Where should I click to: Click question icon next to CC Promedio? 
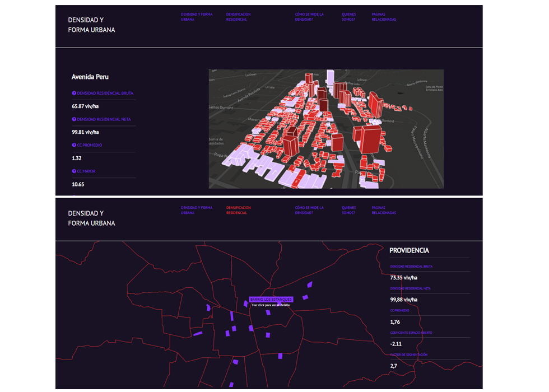[74, 145]
